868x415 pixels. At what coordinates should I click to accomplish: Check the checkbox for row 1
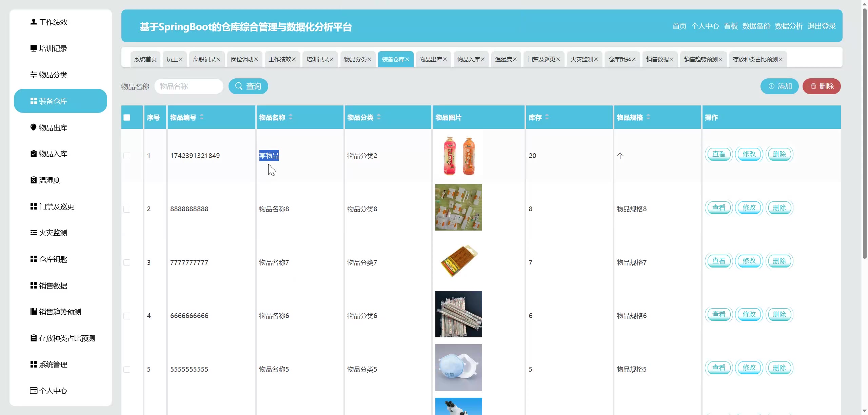(x=127, y=156)
